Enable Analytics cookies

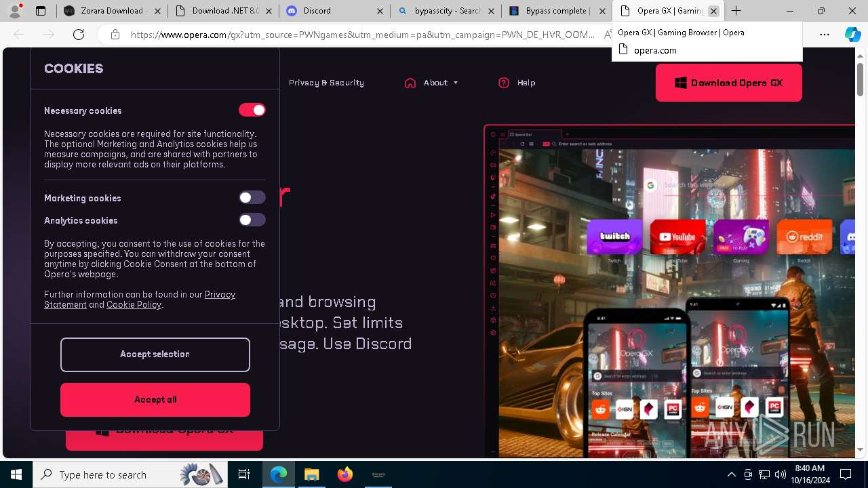[252, 220]
